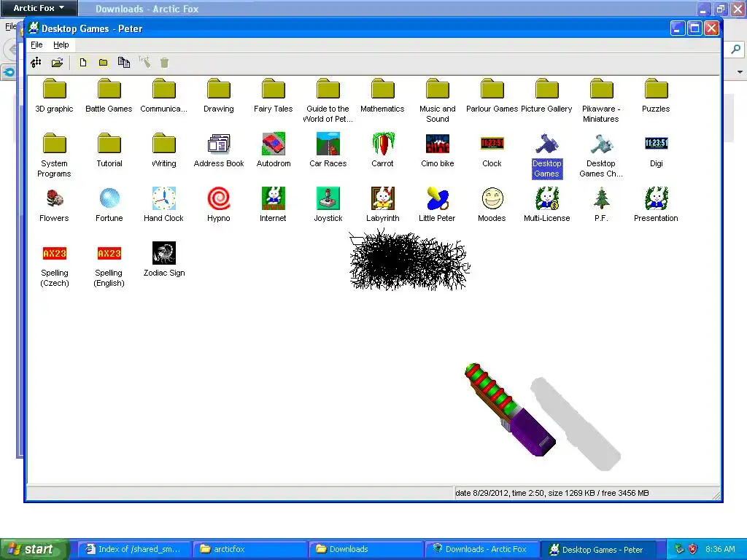Click the open folder toolbar icon
Image resolution: width=747 pixels, height=560 pixels.
57,63
